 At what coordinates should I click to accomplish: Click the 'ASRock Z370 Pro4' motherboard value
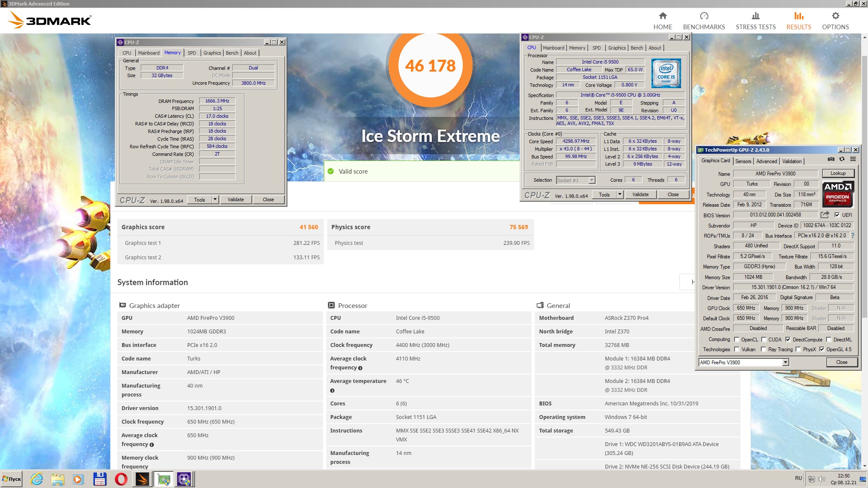626,318
